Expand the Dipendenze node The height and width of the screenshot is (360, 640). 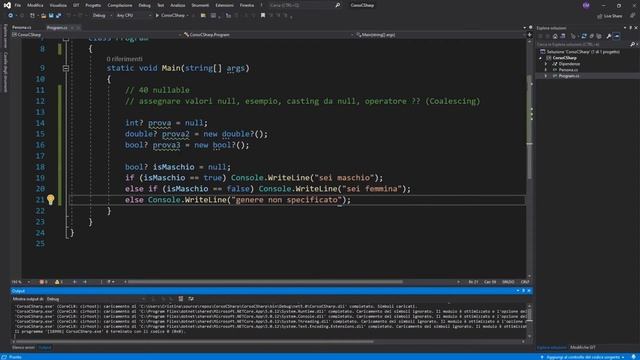(x=546, y=64)
